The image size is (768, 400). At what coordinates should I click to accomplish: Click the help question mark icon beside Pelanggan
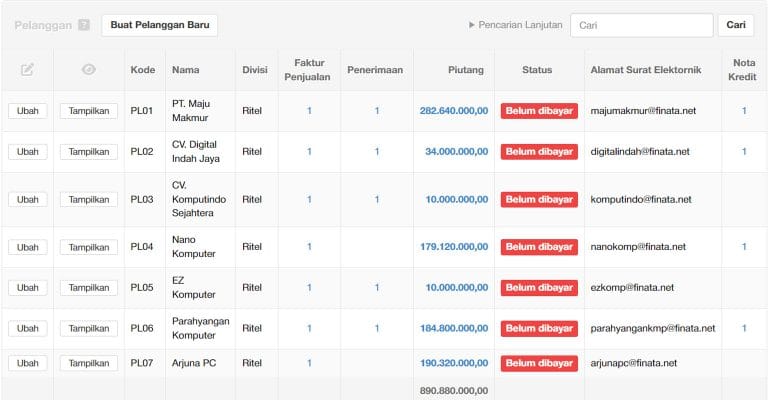(84, 25)
